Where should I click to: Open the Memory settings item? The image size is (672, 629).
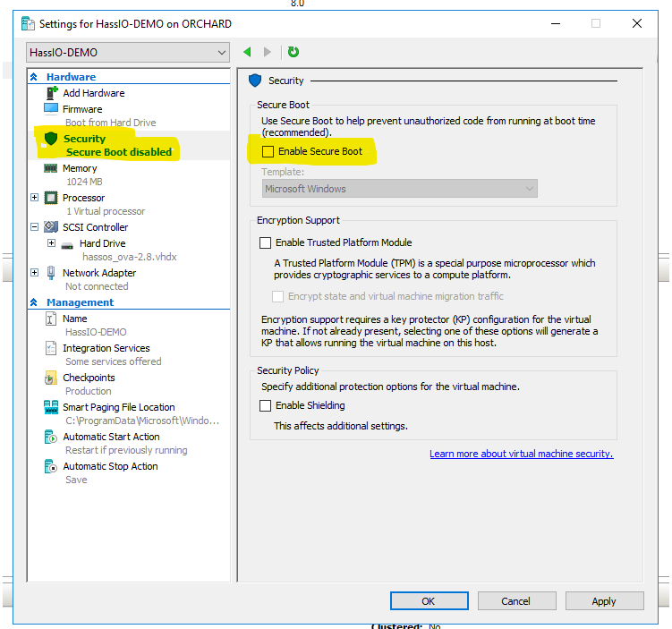tap(80, 168)
